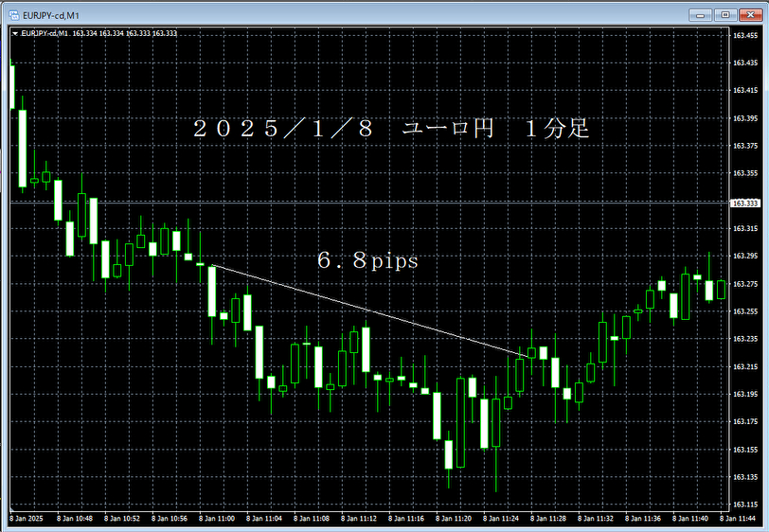769x532 pixels.
Task: Click the horizontal bid price line in the chart
Action: [x=367, y=203]
